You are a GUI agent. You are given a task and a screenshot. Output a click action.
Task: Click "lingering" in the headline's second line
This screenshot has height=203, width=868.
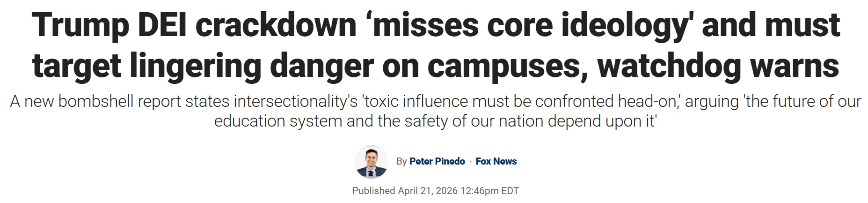point(196,66)
